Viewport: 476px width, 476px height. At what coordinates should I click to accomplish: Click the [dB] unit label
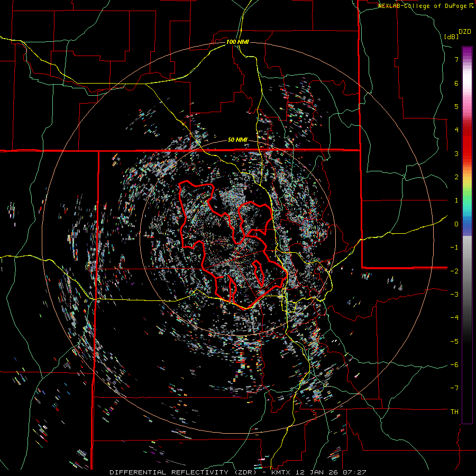452,36
